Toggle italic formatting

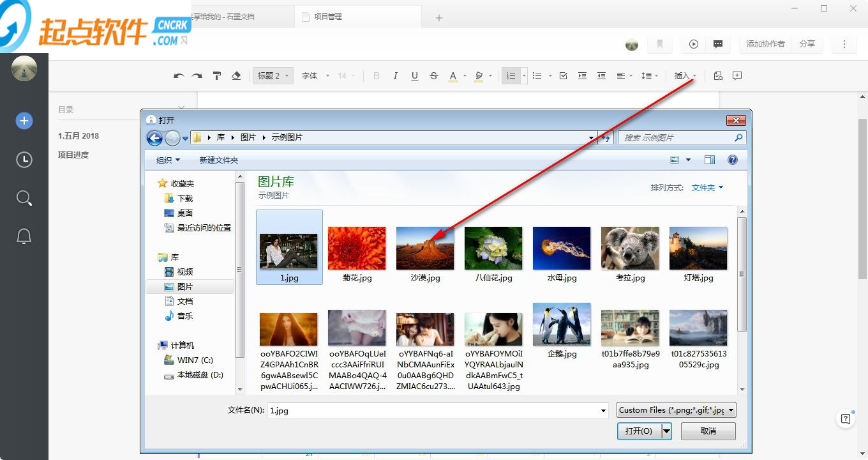(x=396, y=76)
